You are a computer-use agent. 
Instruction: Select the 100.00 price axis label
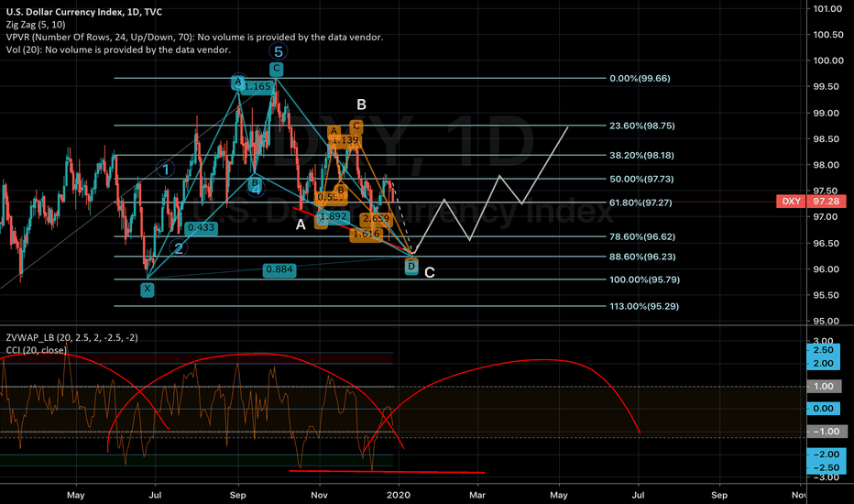828,60
